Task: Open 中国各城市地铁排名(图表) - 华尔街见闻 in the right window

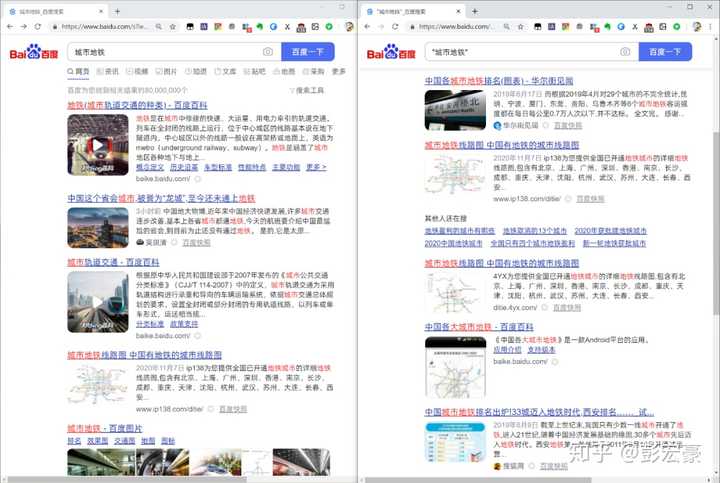Action: pos(499,81)
